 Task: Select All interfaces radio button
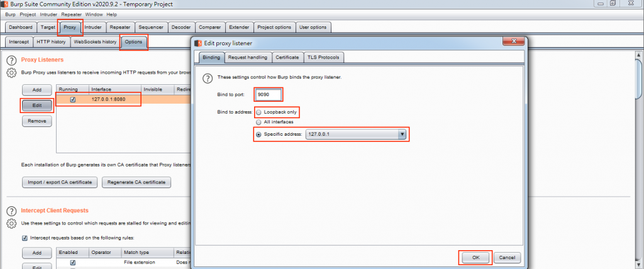pos(258,122)
